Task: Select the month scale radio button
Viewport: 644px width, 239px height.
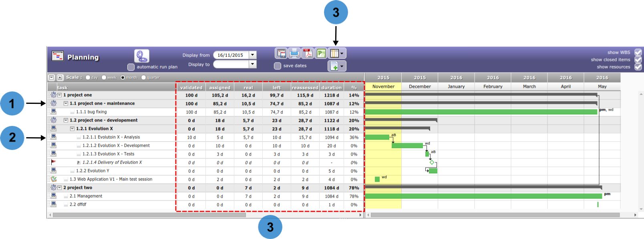Action: point(123,77)
